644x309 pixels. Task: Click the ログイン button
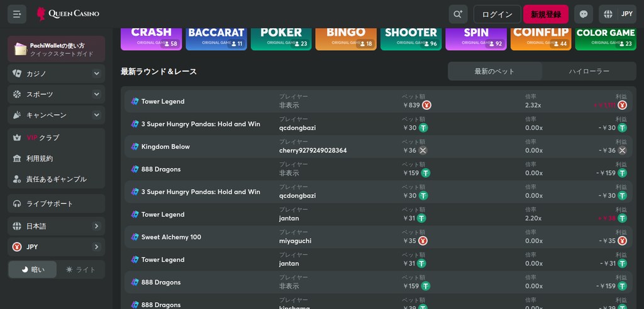(497, 14)
